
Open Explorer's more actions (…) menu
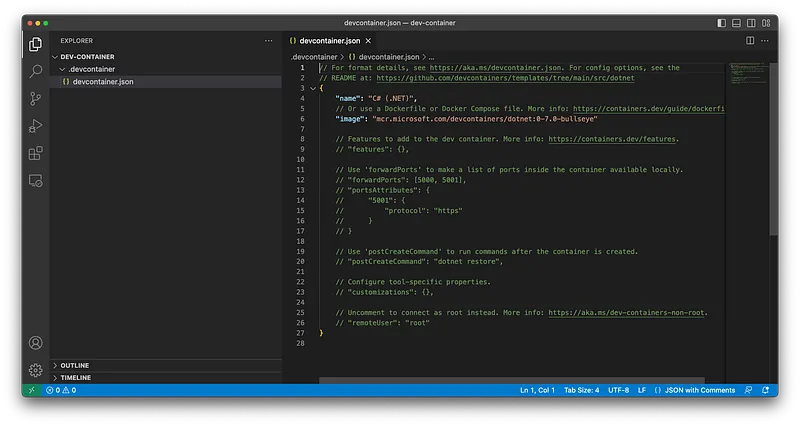coord(267,41)
